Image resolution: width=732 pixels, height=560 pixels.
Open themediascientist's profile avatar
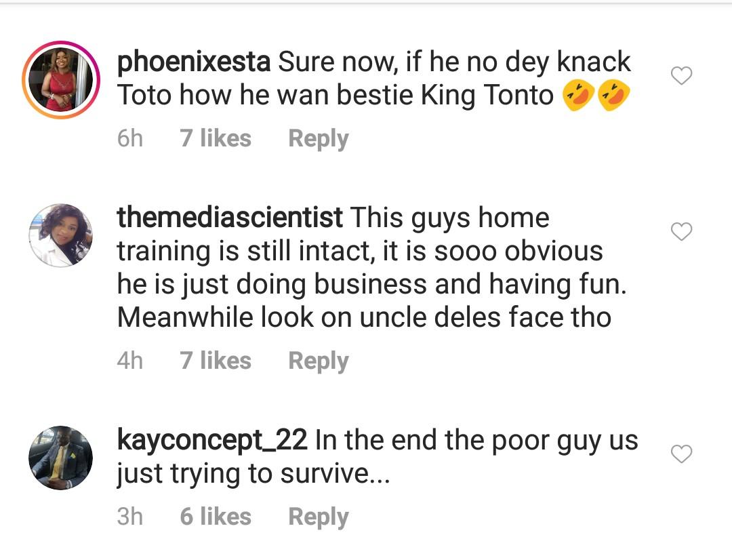pos(61,235)
